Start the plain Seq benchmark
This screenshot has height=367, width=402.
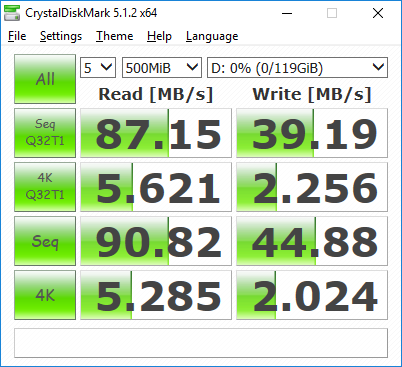[45, 241]
